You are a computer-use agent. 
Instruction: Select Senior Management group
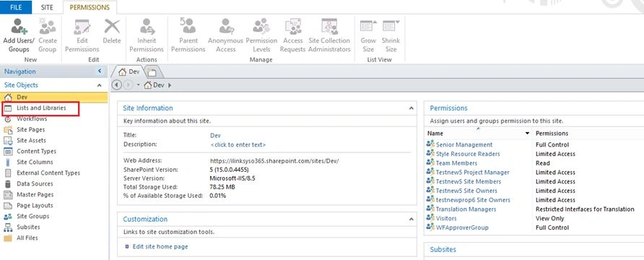click(x=464, y=144)
